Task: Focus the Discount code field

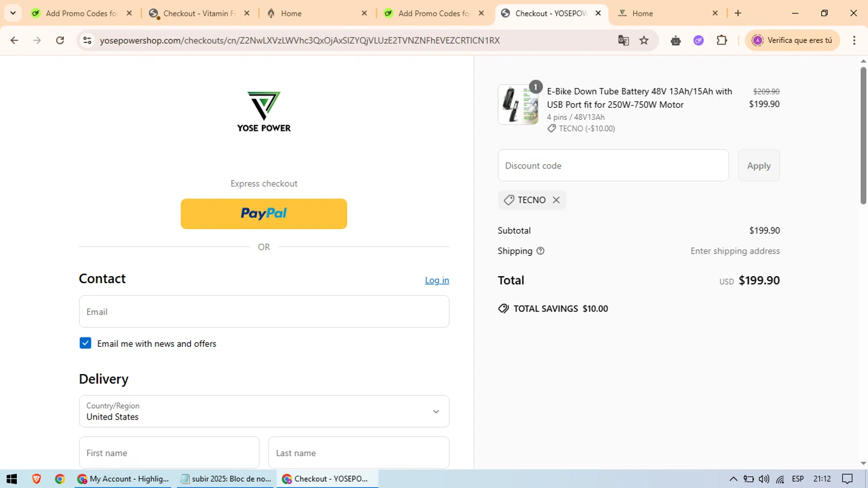Action: pos(613,166)
